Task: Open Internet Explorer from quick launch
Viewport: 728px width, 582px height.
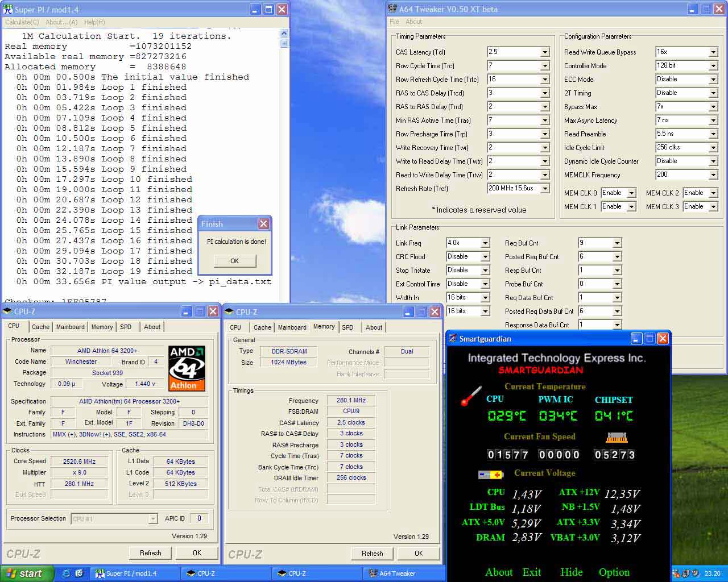Action: click(67, 573)
